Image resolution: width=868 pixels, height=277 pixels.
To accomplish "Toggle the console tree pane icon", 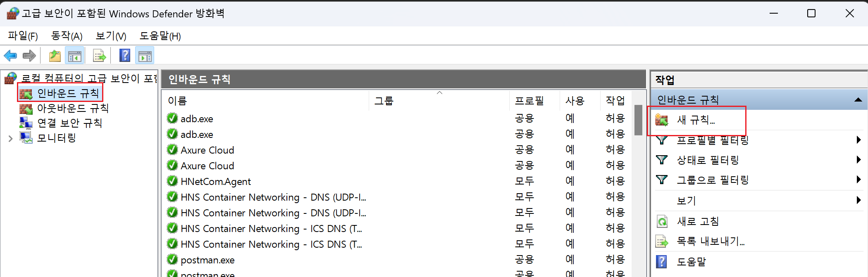I will point(75,56).
